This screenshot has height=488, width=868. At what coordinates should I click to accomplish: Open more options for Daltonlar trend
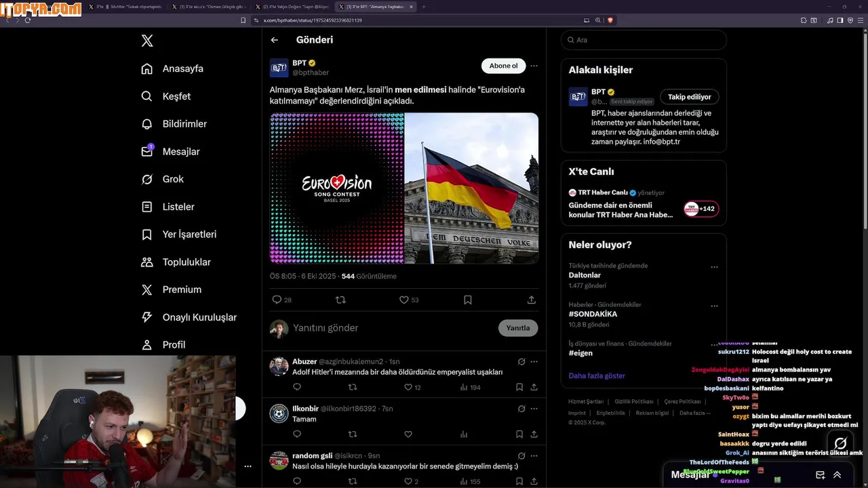click(x=714, y=267)
